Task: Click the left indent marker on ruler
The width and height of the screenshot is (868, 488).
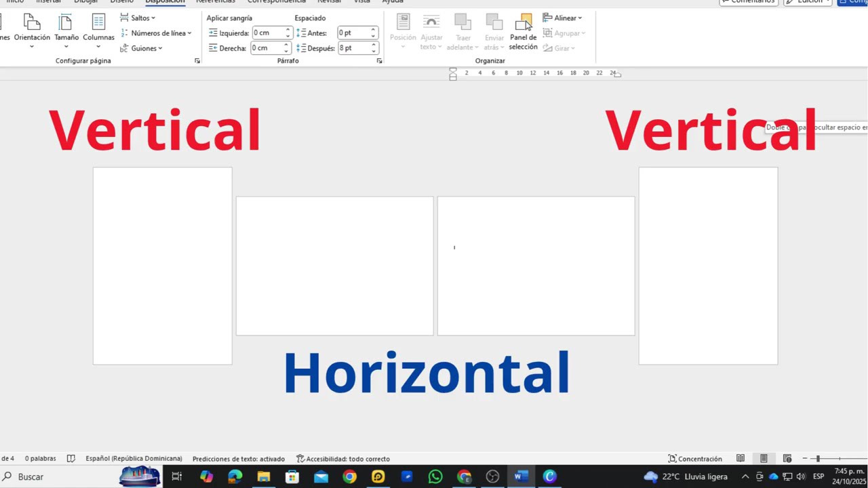Action: [x=453, y=75]
